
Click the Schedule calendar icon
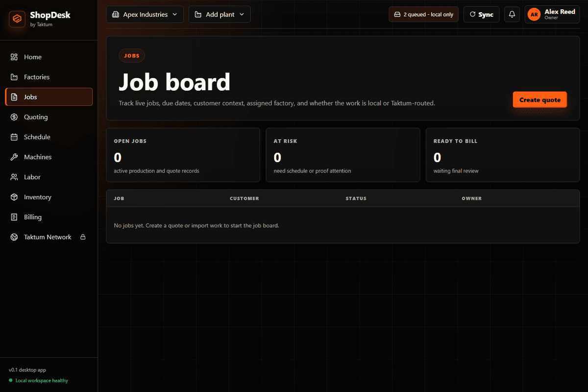pyautogui.click(x=14, y=137)
